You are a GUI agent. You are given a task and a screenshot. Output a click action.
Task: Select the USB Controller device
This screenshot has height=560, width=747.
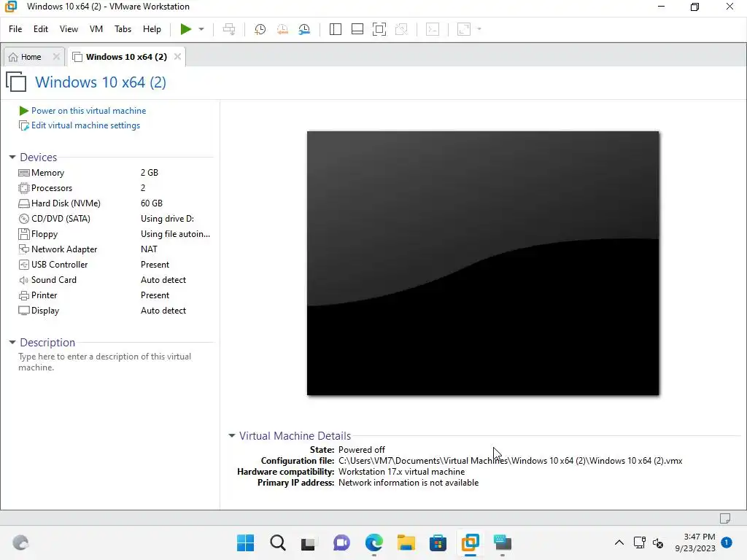pos(115,264)
